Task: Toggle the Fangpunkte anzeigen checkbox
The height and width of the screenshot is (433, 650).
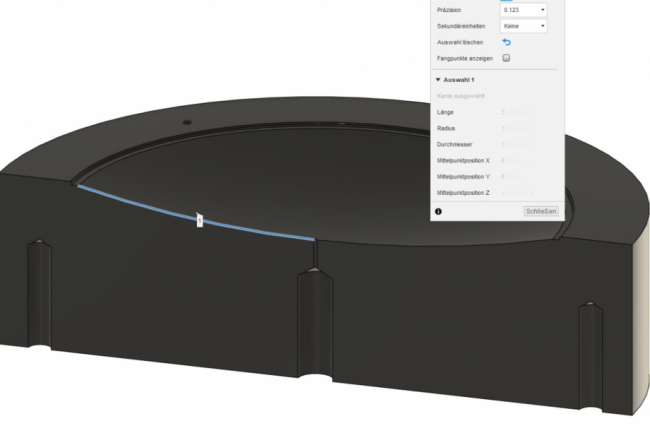Action: point(506,58)
